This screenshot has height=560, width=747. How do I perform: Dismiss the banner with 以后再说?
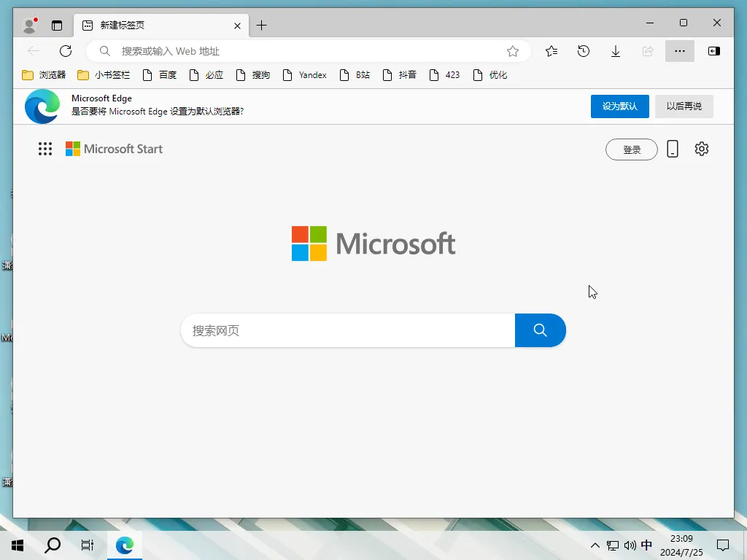[x=684, y=106]
